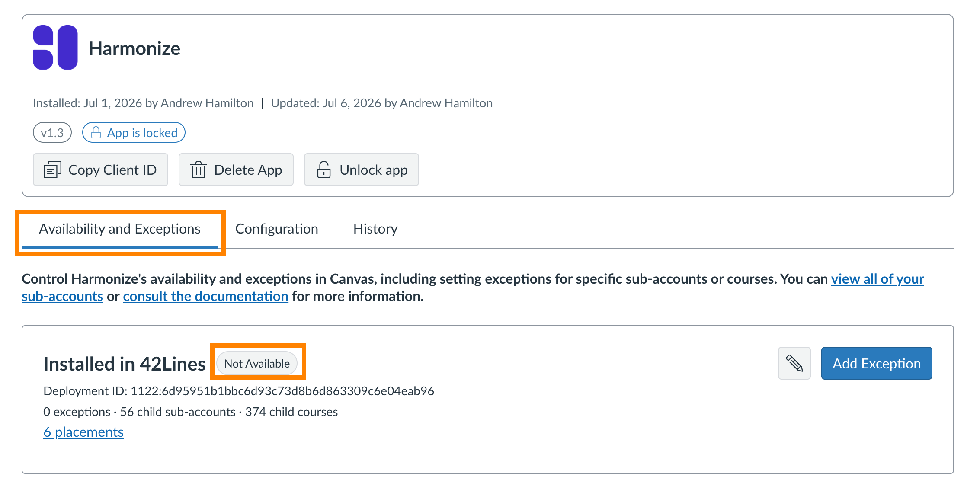
Task: Click the Harmonize app logo
Action: pyautogui.click(x=55, y=48)
